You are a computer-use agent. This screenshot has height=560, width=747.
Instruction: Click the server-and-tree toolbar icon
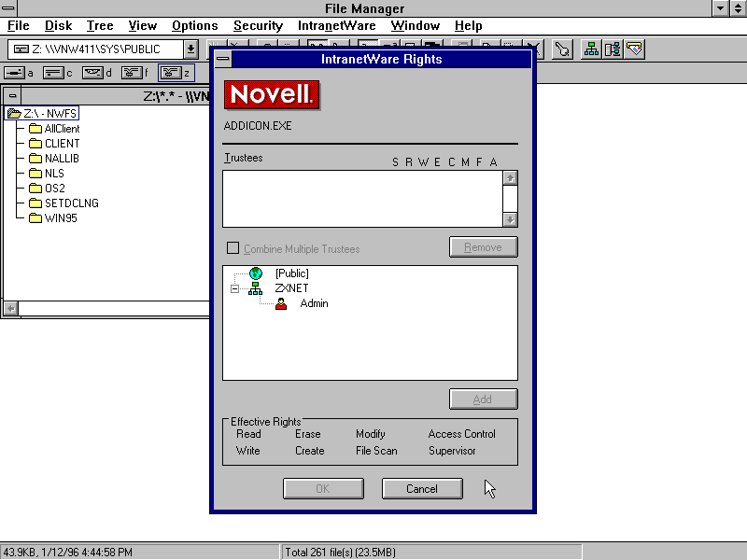coord(613,49)
